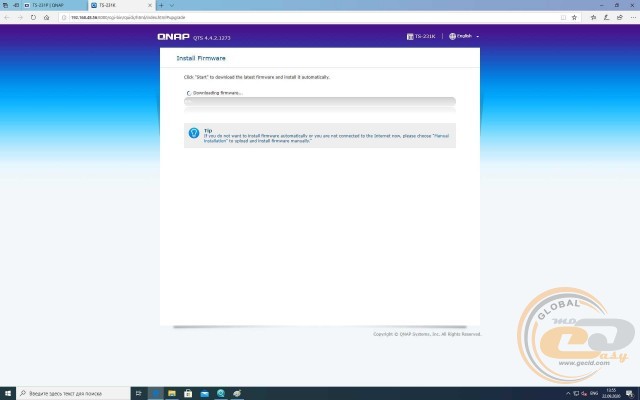Click the ENG input language indicator
The width and height of the screenshot is (640, 400).
[594, 393]
